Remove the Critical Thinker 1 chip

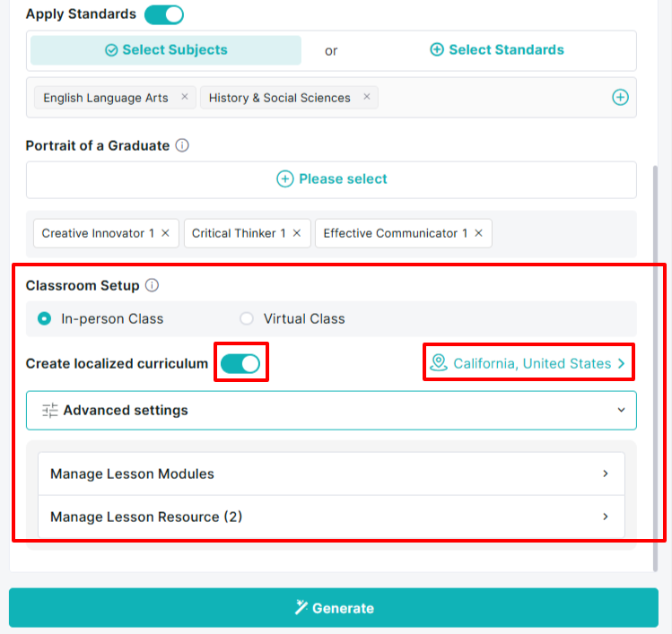pyautogui.click(x=297, y=233)
